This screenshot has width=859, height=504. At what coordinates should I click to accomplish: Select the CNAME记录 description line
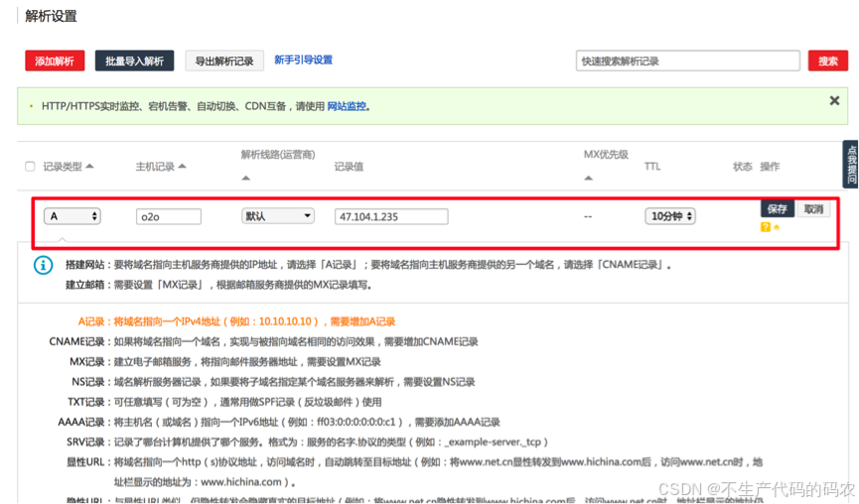coord(263,341)
